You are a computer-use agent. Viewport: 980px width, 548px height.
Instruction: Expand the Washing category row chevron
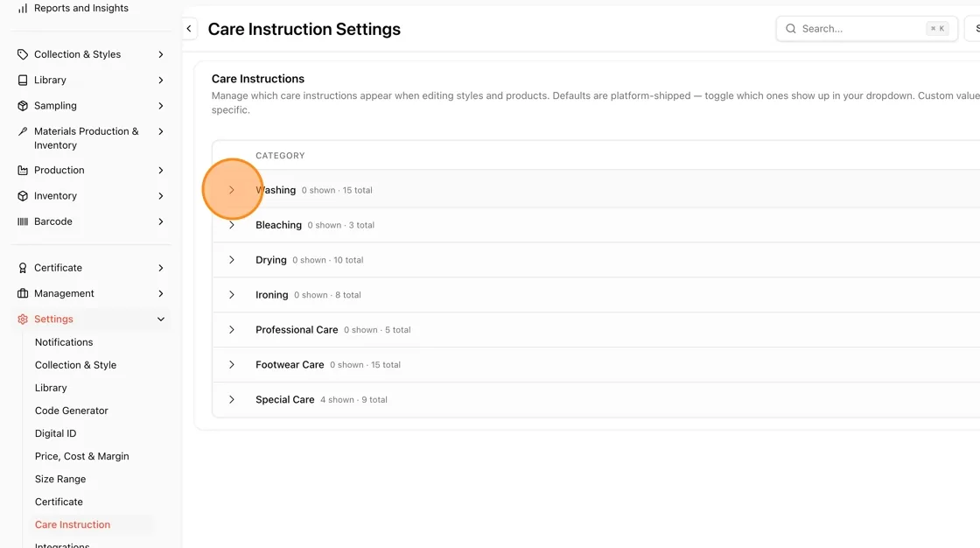pyautogui.click(x=231, y=190)
